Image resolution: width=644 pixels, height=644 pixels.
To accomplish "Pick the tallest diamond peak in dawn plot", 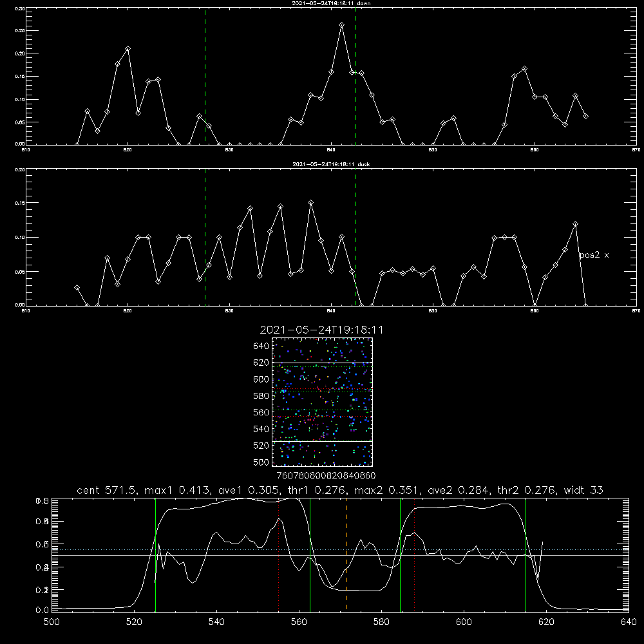I will 342,25.
